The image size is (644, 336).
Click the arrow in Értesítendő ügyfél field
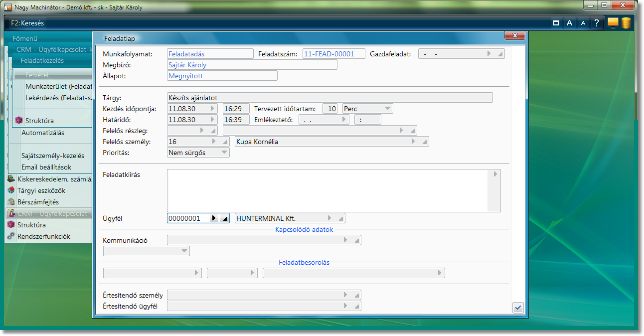point(345,306)
